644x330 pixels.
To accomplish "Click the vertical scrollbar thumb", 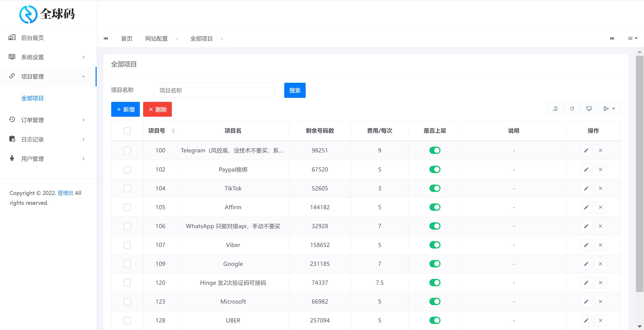I will tap(639, 174).
